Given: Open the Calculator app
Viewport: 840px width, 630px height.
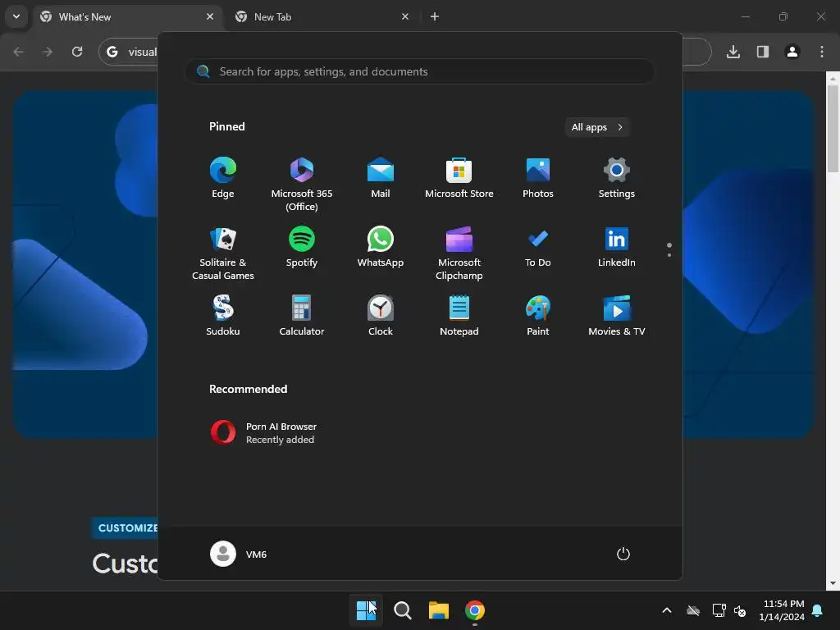Looking at the screenshot, I should [x=302, y=316].
